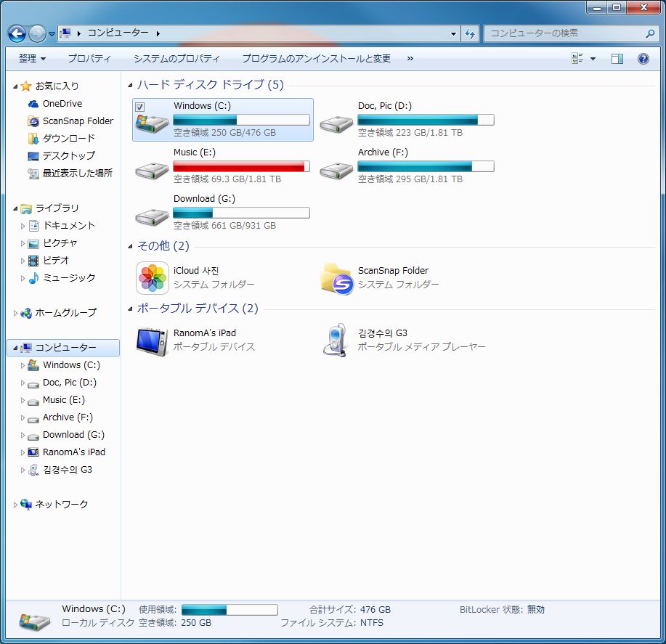Click the Back navigation arrow button
Image resolution: width=666 pixels, height=644 pixels.
17,33
